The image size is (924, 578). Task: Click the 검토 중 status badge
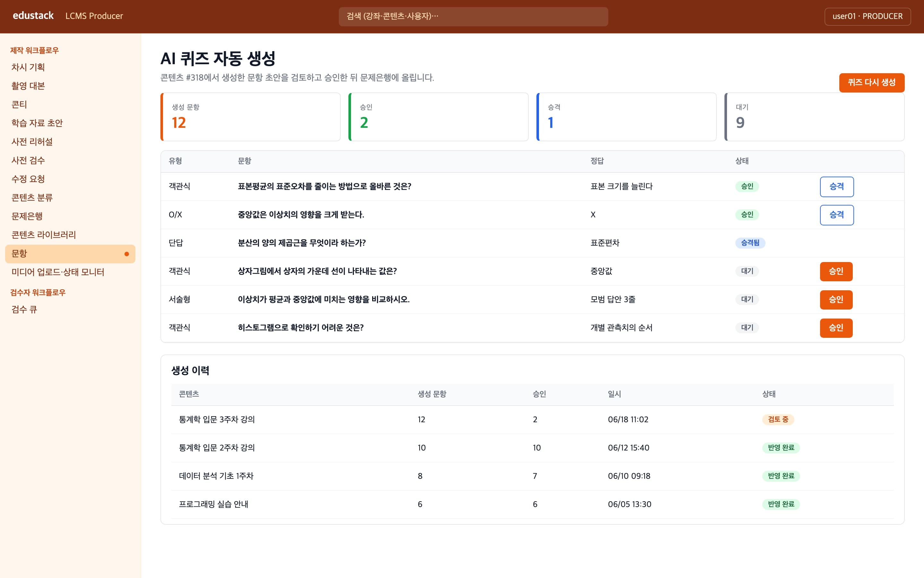778,419
